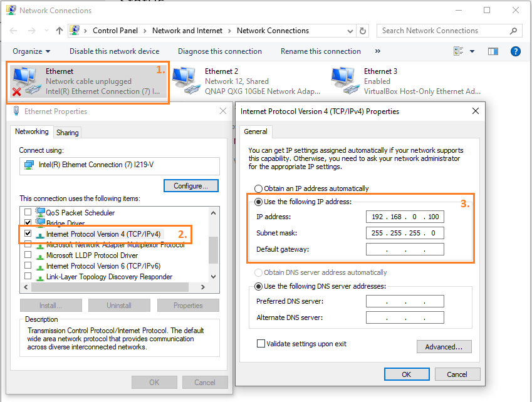
Task: Enable Internet Protocol Version 6 checkbox
Action: coord(28,265)
